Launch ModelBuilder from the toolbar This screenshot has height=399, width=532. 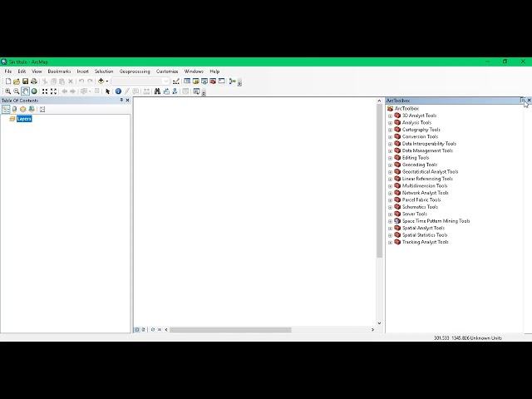pos(233,81)
